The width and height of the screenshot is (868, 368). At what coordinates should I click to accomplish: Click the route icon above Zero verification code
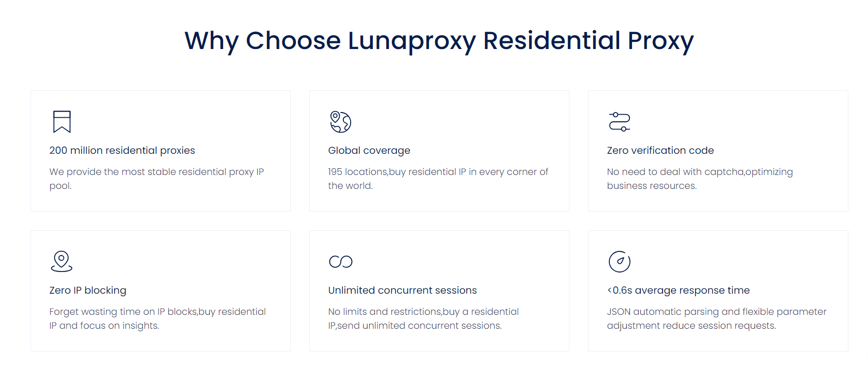619,122
